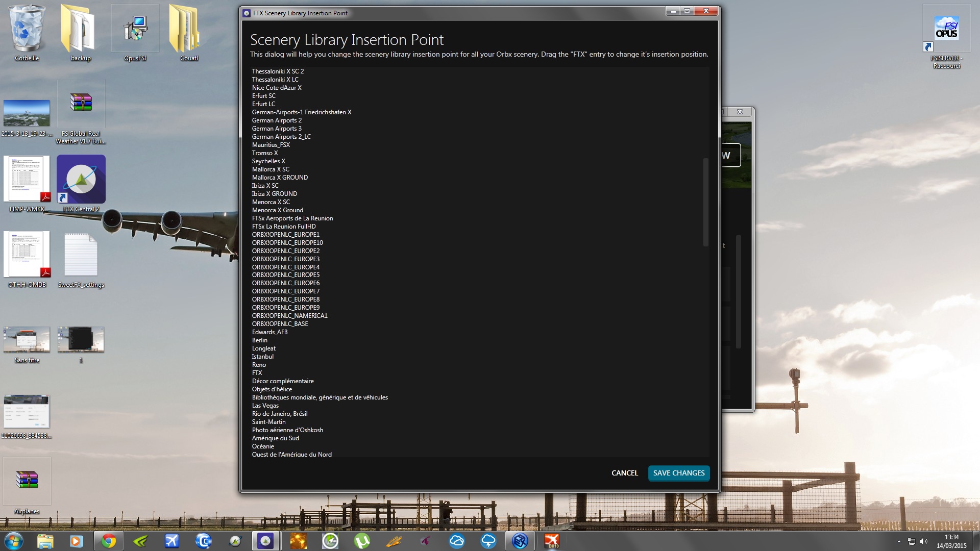Select Objets d'hélice entry
The width and height of the screenshot is (980, 551).
point(272,389)
